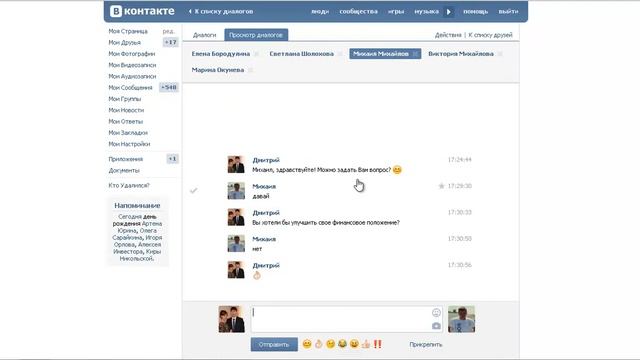This screenshot has width=640, height=360.
Task: Open 'помощь' in the top bar
Action: point(476,11)
